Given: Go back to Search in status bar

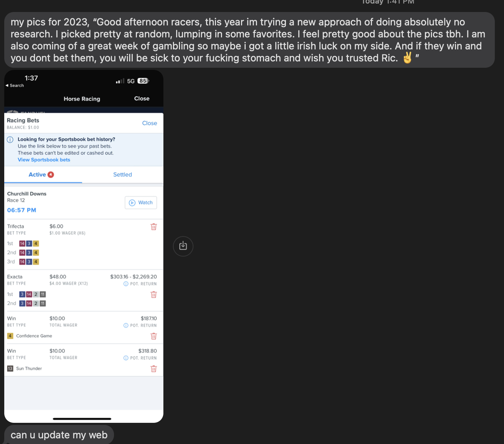Looking at the screenshot, I should pyautogui.click(x=14, y=86).
